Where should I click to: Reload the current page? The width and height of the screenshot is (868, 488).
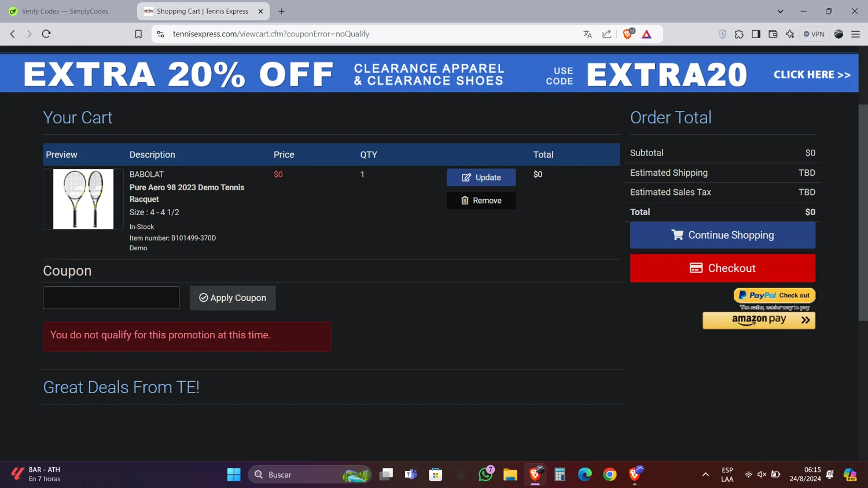[46, 34]
